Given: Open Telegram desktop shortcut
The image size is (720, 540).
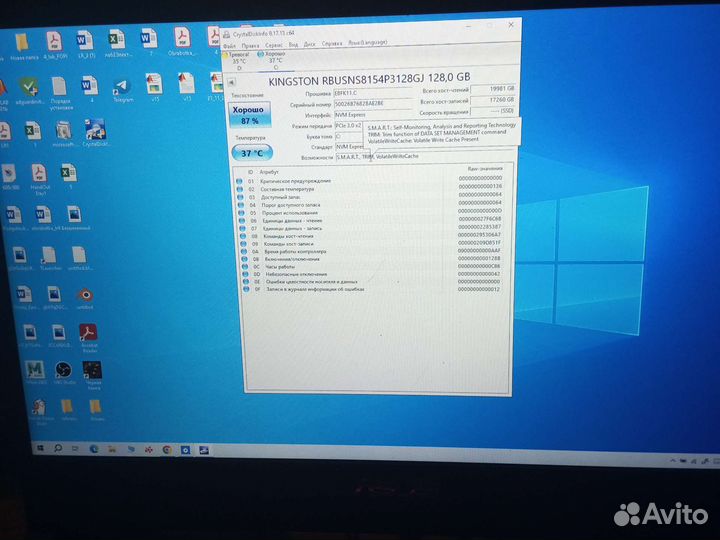Looking at the screenshot, I should tap(122, 88).
